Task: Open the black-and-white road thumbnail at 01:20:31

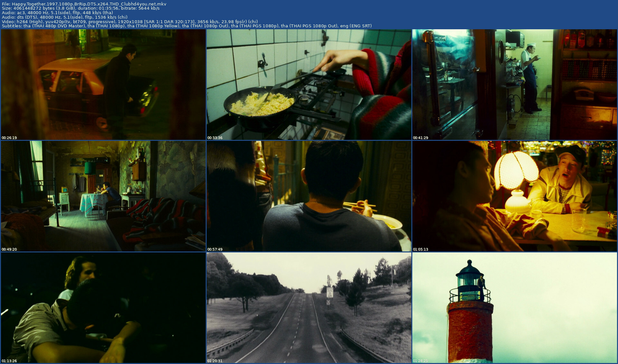Action: [309, 308]
